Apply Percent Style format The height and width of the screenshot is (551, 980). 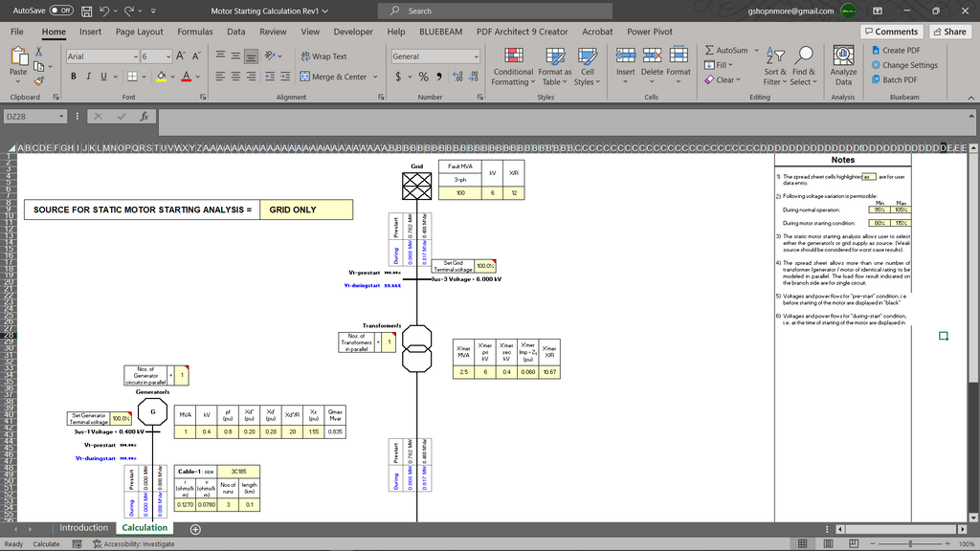coord(423,77)
